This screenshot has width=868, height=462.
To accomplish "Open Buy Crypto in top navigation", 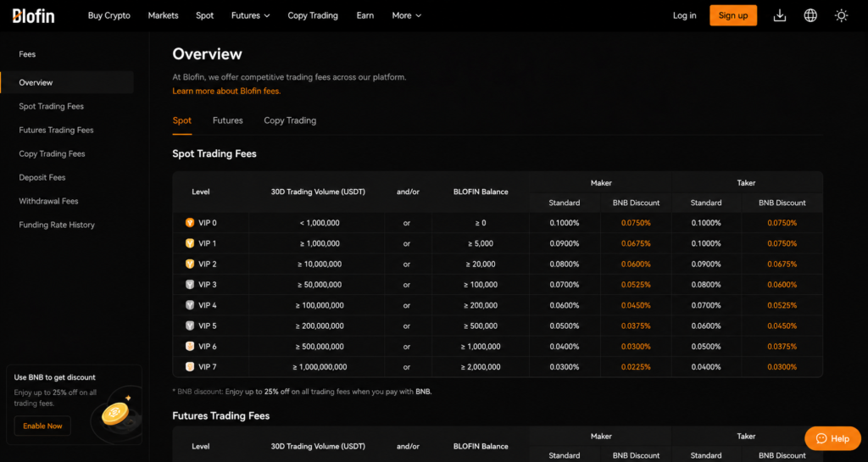I will (x=109, y=15).
